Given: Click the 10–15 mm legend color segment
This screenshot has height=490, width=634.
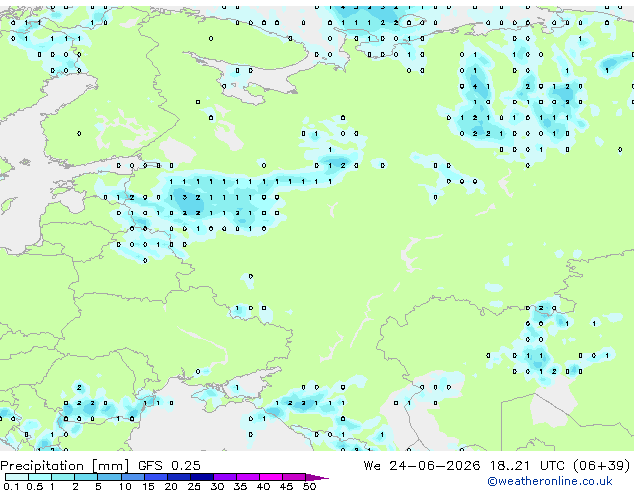Looking at the screenshot, I should pyautogui.click(x=132, y=477).
